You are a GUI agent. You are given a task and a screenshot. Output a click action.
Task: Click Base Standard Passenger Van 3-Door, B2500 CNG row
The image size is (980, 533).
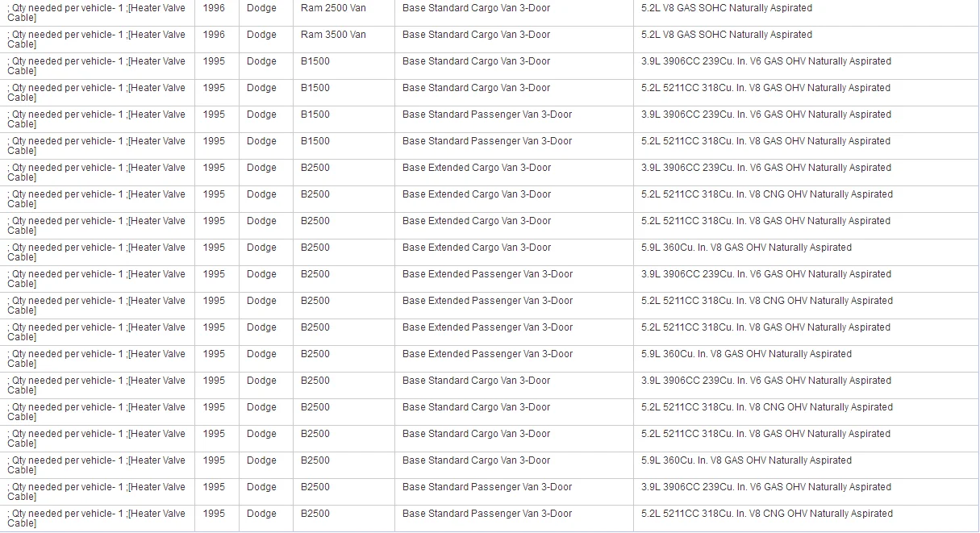coord(487,514)
